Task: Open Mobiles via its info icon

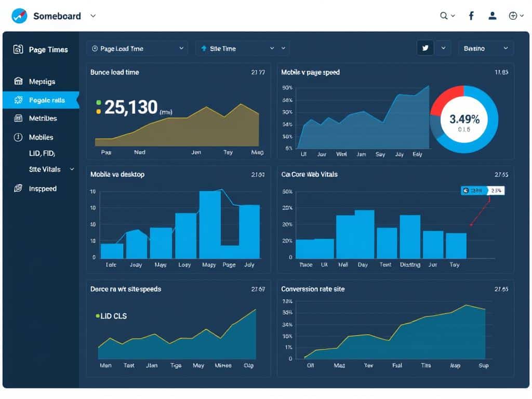Action: point(18,137)
